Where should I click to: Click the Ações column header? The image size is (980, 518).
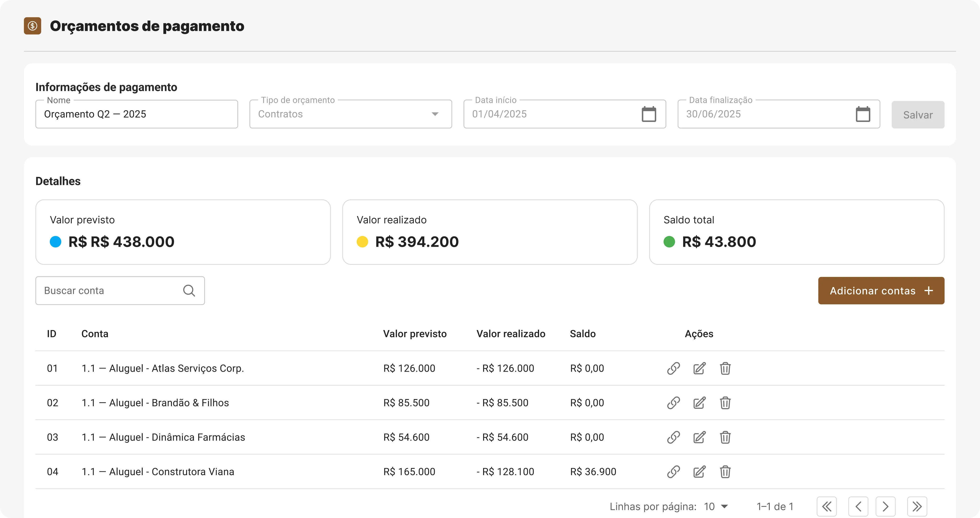(699, 334)
